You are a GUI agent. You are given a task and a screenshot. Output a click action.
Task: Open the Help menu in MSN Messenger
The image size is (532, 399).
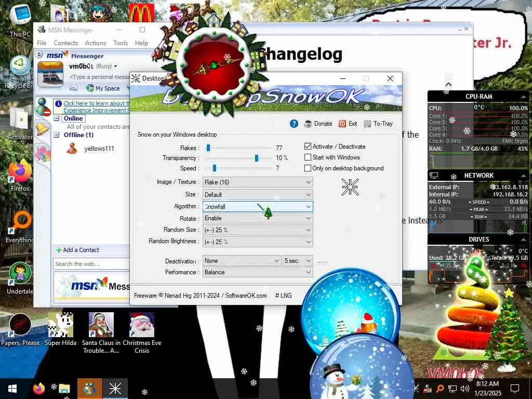point(141,43)
